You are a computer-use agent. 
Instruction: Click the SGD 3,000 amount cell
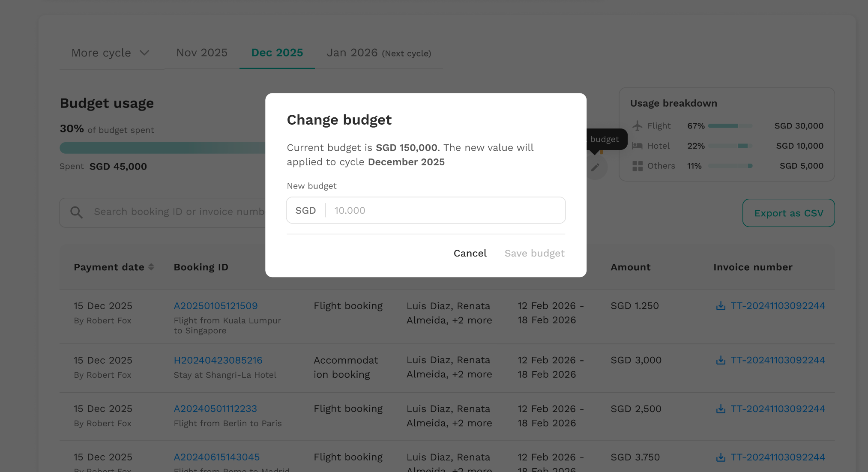[x=636, y=360]
